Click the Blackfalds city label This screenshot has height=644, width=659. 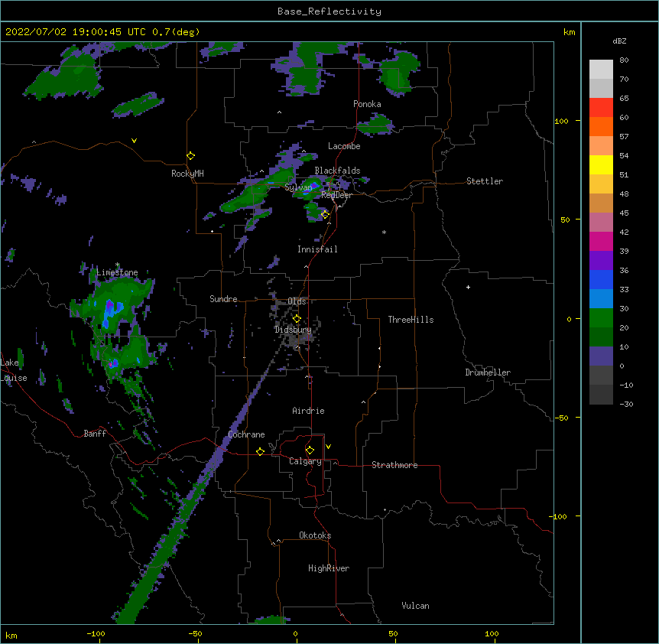[x=337, y=171]
